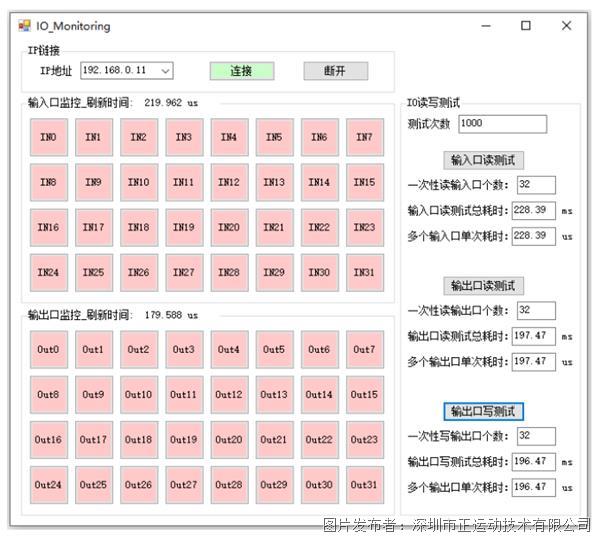
Task: Toggle output Out27
Action: (184, 485)
